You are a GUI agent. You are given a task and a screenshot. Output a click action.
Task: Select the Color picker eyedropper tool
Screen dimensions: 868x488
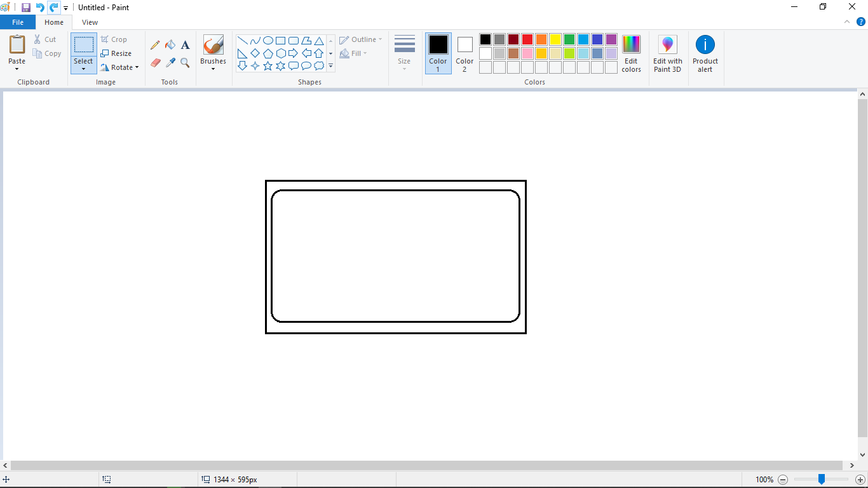tap(170, 63)
